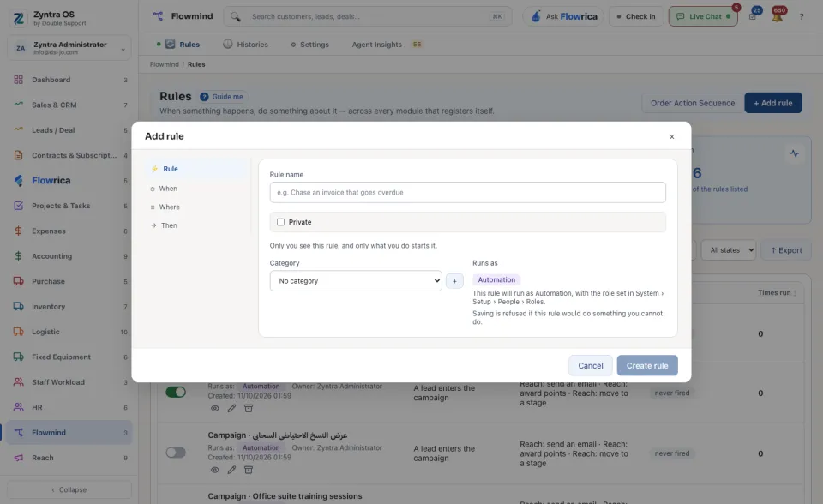823x504 pixels.
Task: Click the Create rule button
Action: pos(647,365)
